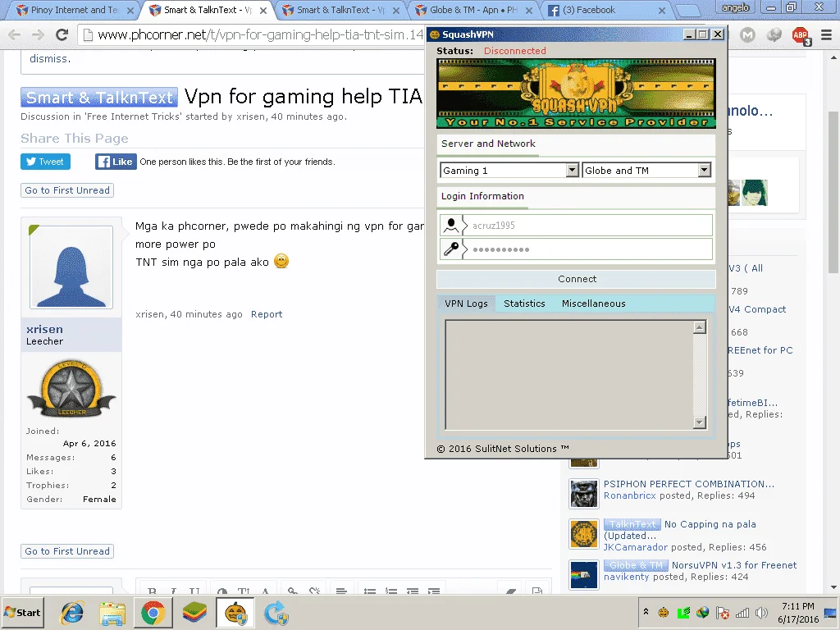Open Internet Explorer from the taskbar
Viewport: 840px width, 630px height.
pyautogui.click(x=72, y=612)
